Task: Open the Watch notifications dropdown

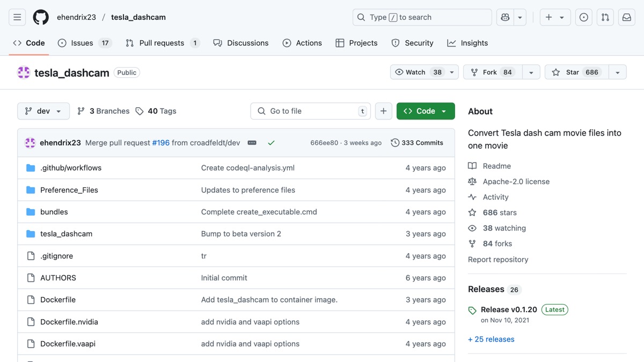Action: tap(425, 72)
